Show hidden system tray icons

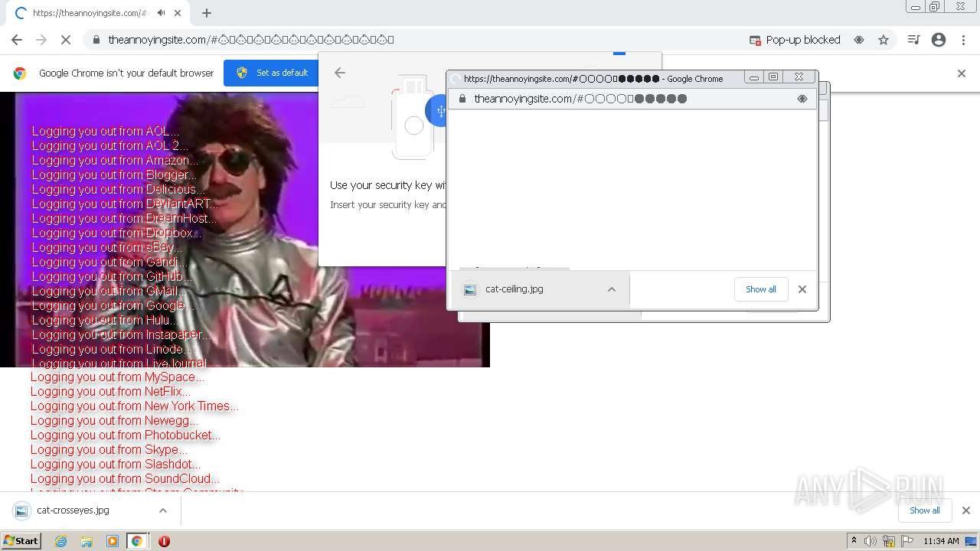point(854,541)
